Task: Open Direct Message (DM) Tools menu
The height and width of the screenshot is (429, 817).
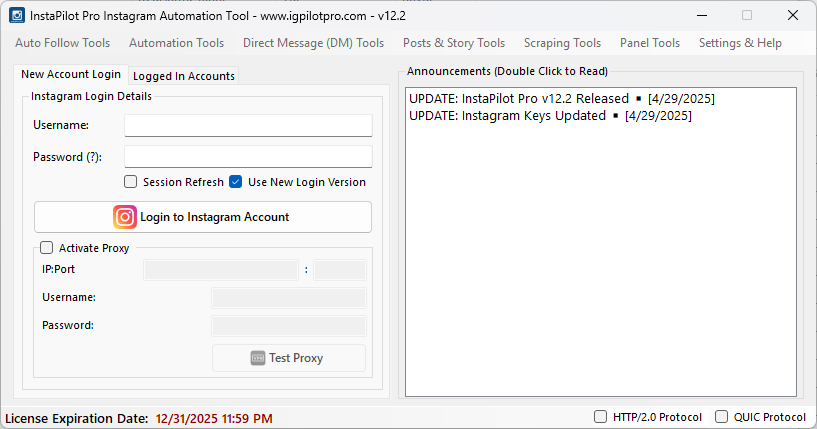Action: point(314,43)
